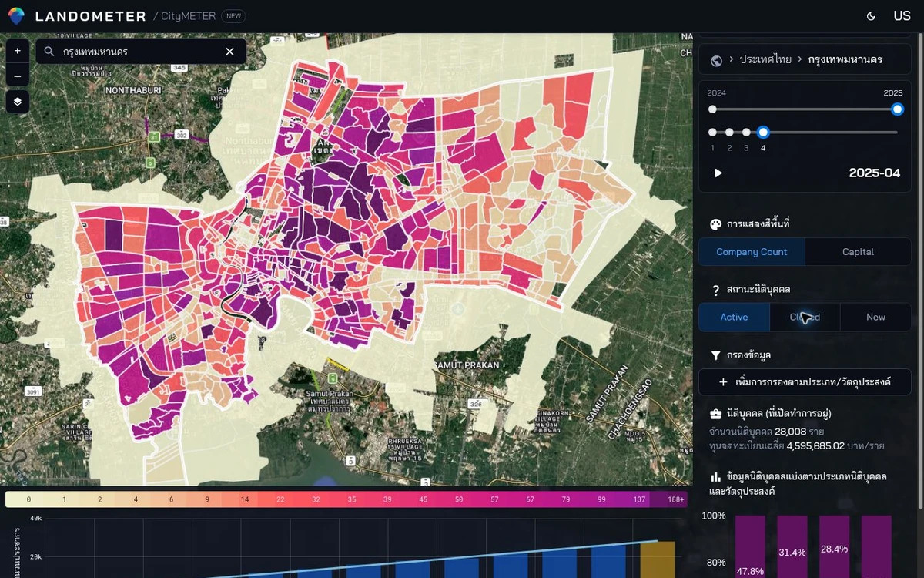Click the palette icon beside การแสดงสีพื้นที่
This screenshot has height=578, width=924.
coord(715,224)
